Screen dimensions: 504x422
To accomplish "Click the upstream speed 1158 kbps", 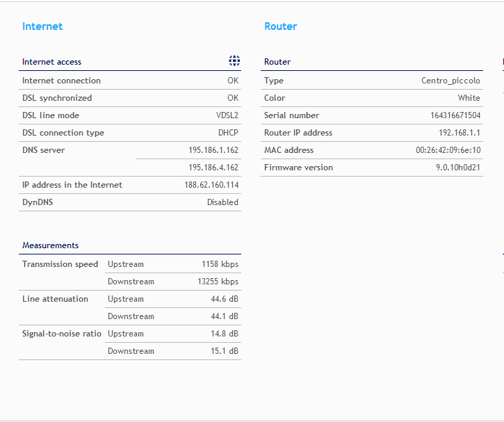I will (220, 264).
